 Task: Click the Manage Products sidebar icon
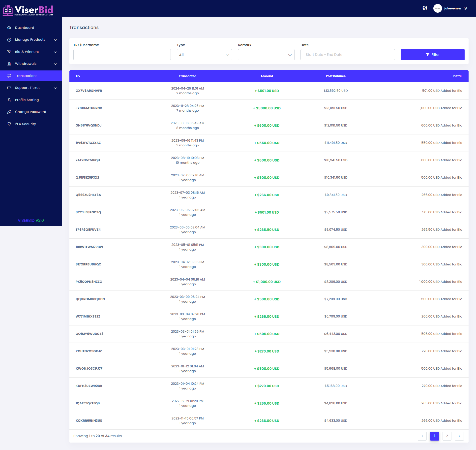tap(9, 40)
